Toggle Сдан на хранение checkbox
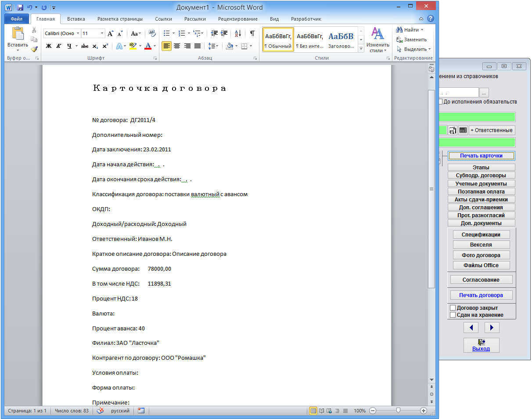Viewport: 532px width, 419px height. [x=453, y=315]
